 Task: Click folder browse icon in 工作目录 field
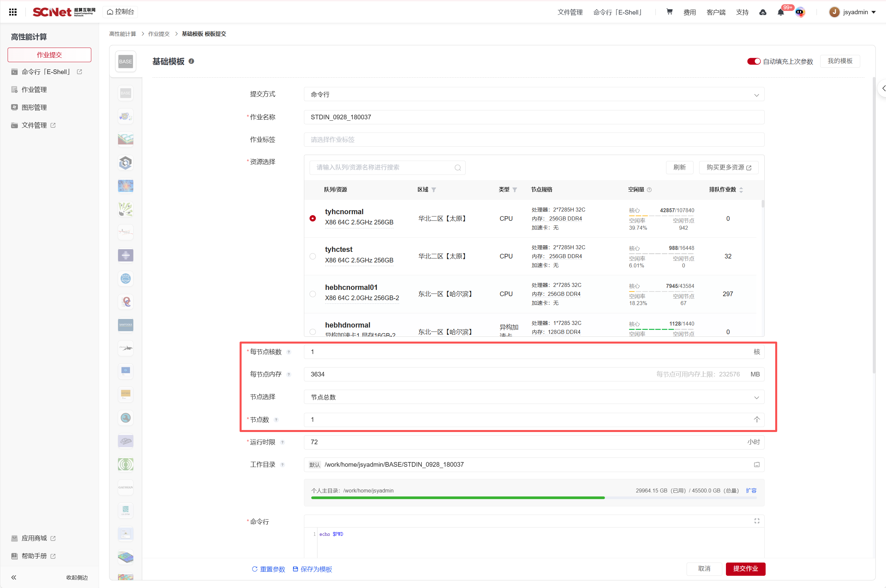757,465
